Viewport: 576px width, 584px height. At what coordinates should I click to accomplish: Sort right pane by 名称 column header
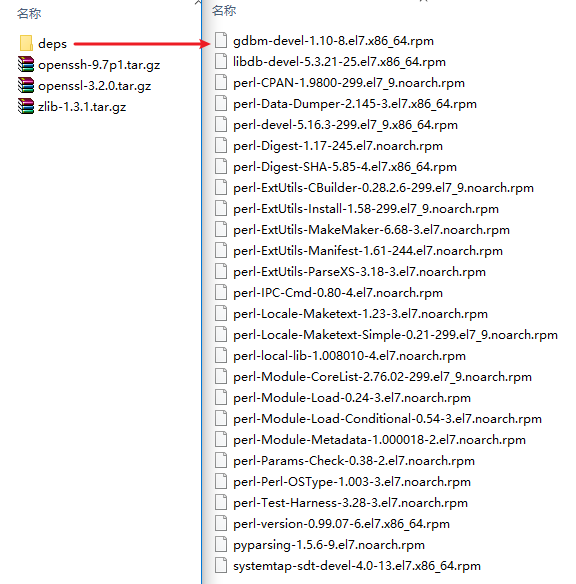click(x=224, y=10)
